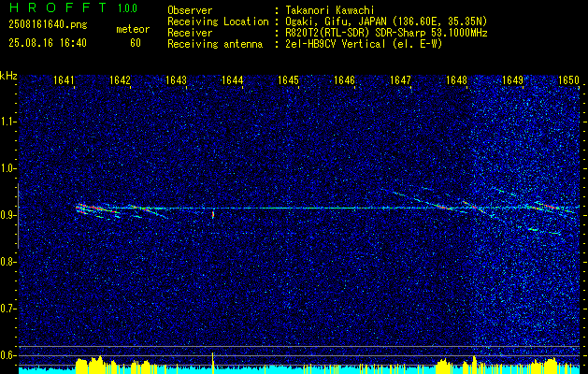The width and height of the screenshot is (588, 374).
Task: Click the filename 2508161640.png
Action: 48,24
